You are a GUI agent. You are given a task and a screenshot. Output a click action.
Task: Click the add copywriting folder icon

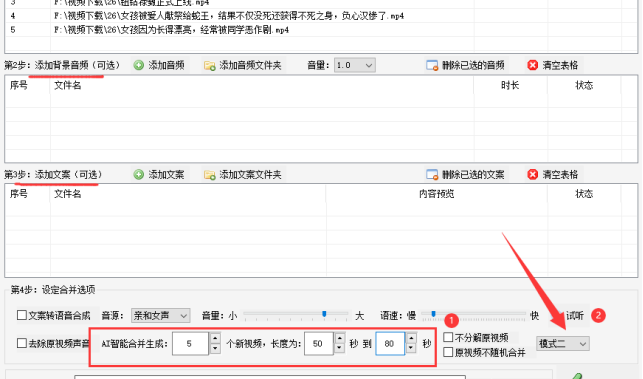[210, 175]
